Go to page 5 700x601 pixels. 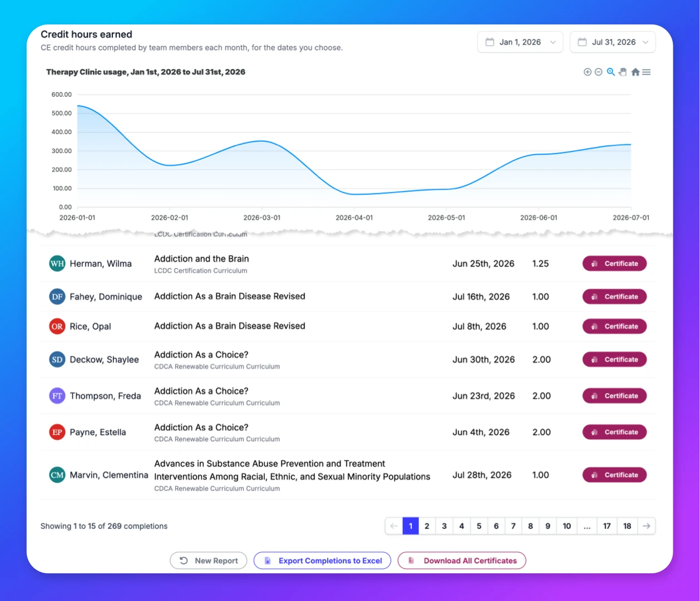[479, 526]
